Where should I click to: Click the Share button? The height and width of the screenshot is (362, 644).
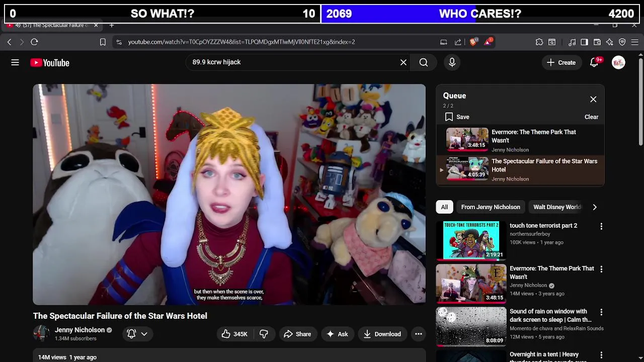coord(297,334)
